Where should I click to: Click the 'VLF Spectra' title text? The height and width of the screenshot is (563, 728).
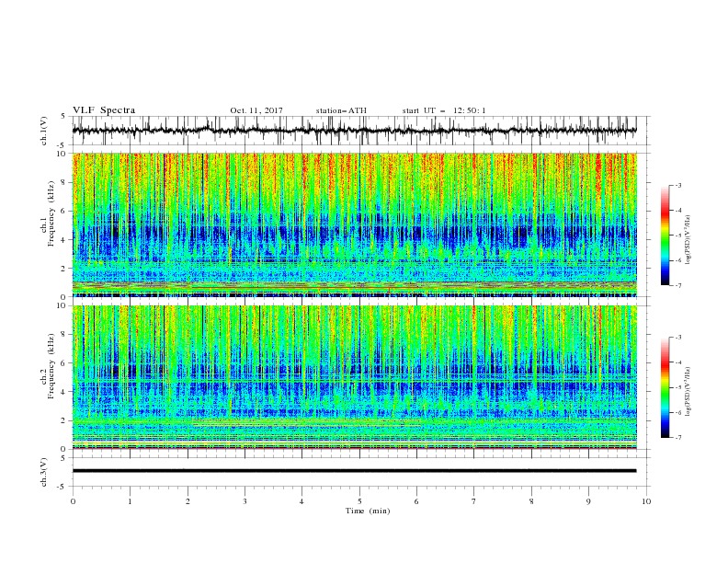104,110
